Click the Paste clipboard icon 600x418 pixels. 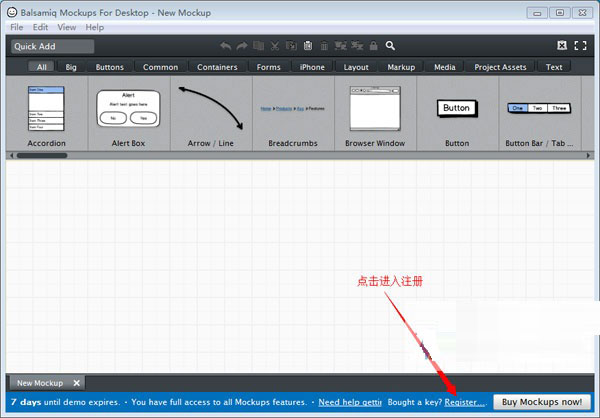[x=308, y=46]
